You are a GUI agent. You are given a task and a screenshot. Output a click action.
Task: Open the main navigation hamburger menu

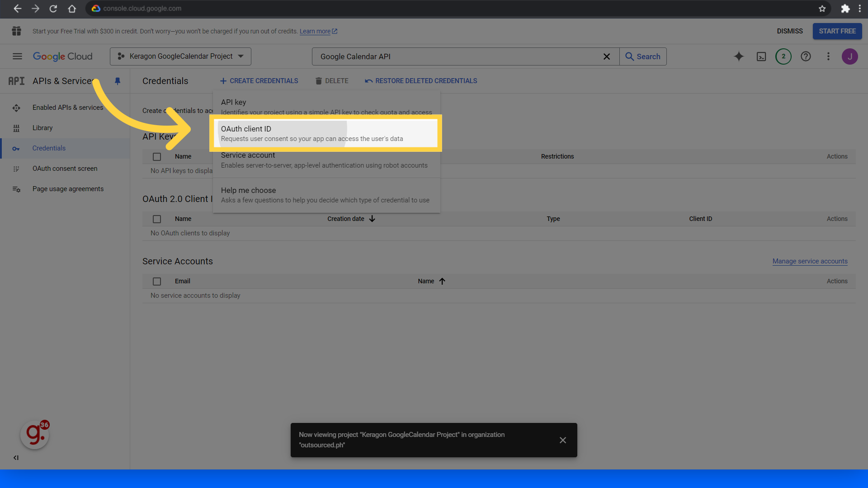(x=17, y=56)
